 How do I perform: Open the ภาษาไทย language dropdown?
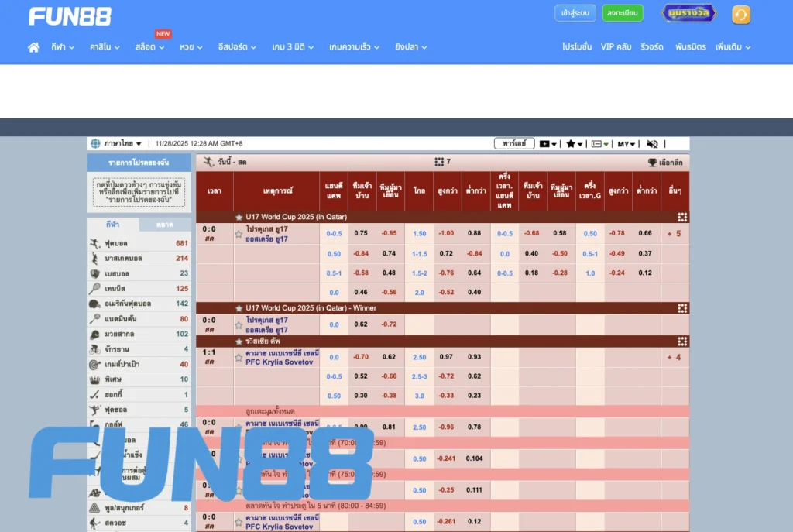coord(117,144)
